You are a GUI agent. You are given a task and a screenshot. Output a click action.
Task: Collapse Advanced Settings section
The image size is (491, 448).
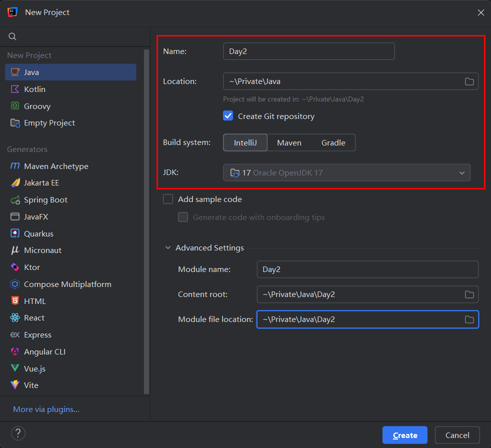coord(168,247)
